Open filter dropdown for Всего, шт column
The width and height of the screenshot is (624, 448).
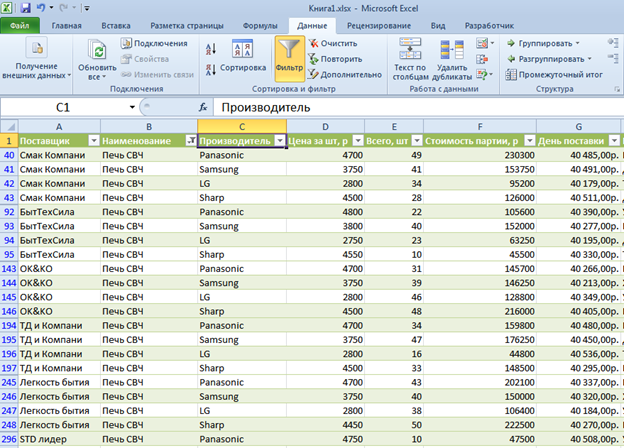416,141
